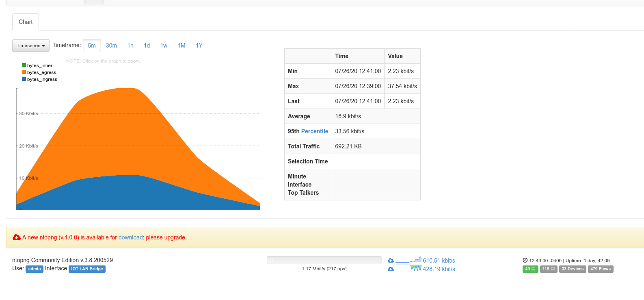Follow the download link in upgrade notice
644x300 pixels.
(x=130, y=237)
